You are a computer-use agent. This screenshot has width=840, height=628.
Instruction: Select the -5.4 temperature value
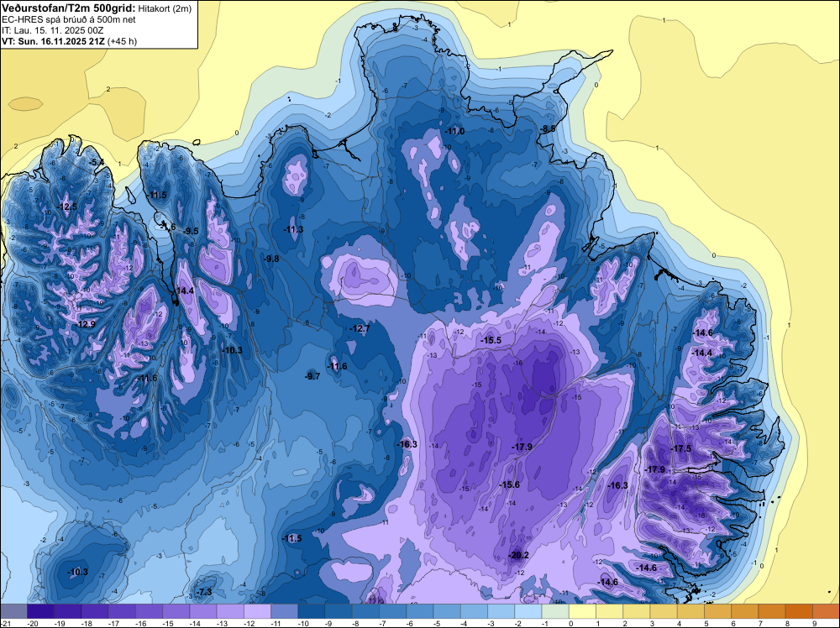click(97, 162)
